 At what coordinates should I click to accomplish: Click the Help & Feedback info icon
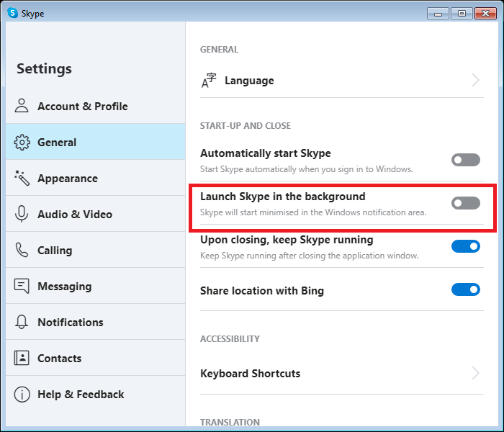click(22, 394)
